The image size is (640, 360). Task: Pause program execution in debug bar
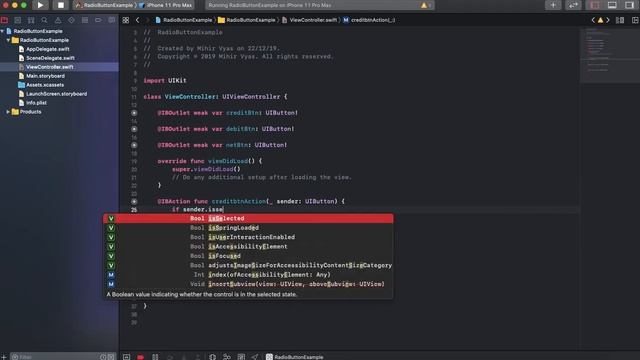pyautogui.click(x=155, y=357)
